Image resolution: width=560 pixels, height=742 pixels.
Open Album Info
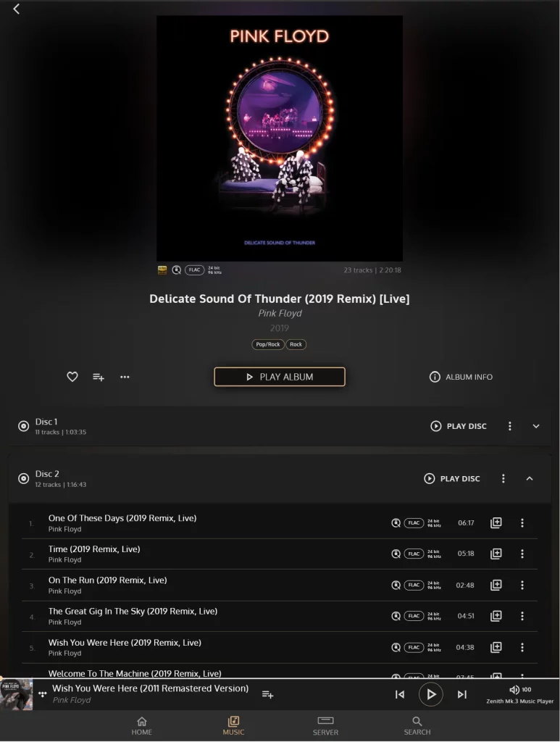point(461,377)
